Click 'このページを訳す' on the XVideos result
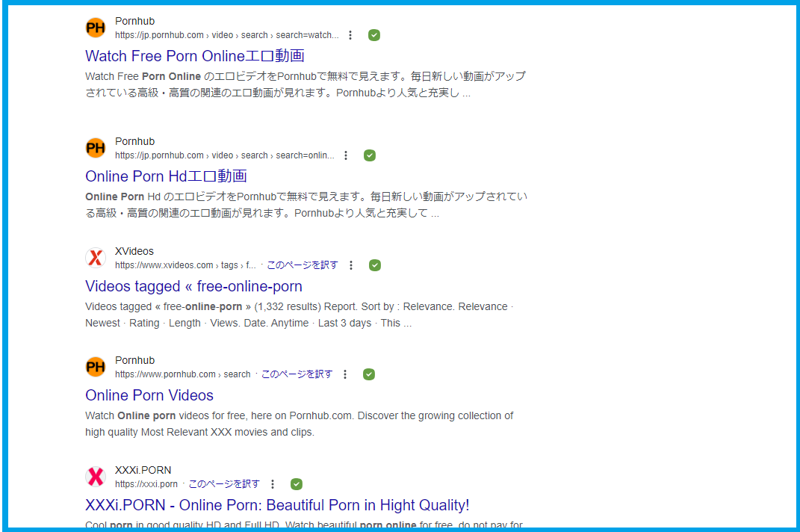 coord(303,265)
